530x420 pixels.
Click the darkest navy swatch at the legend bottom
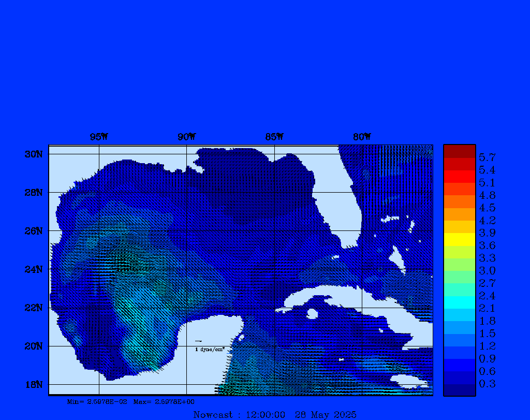(459, 390)
